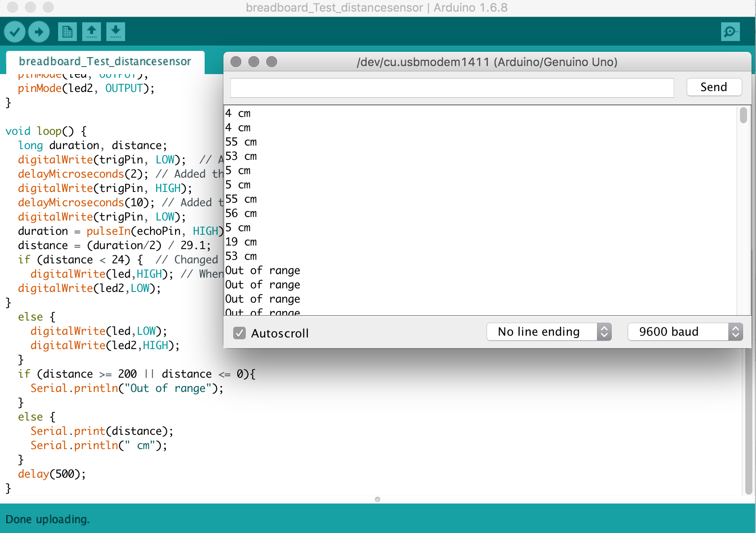Viewport: 756px width, 533px height.
Task: Click the 'pinMode(led2, OUTPUT);' line
Action: [86, 88]
